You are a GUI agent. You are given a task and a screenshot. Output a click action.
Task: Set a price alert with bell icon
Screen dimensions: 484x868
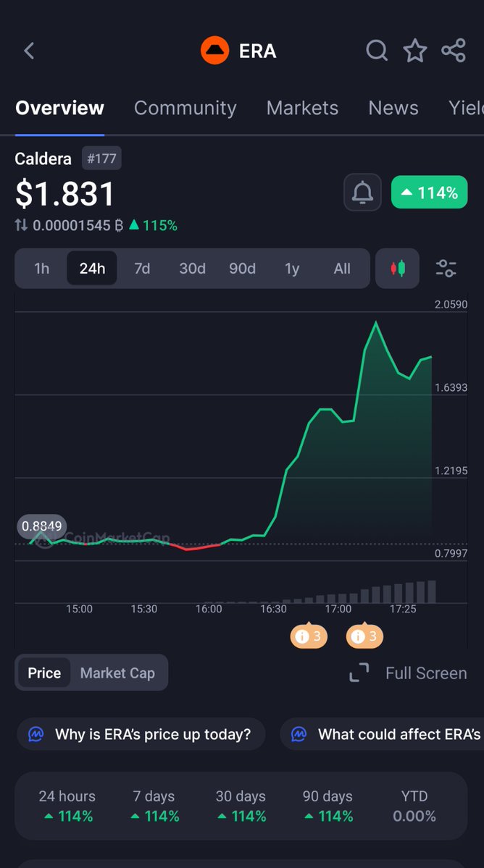click(x=363, y=192)
